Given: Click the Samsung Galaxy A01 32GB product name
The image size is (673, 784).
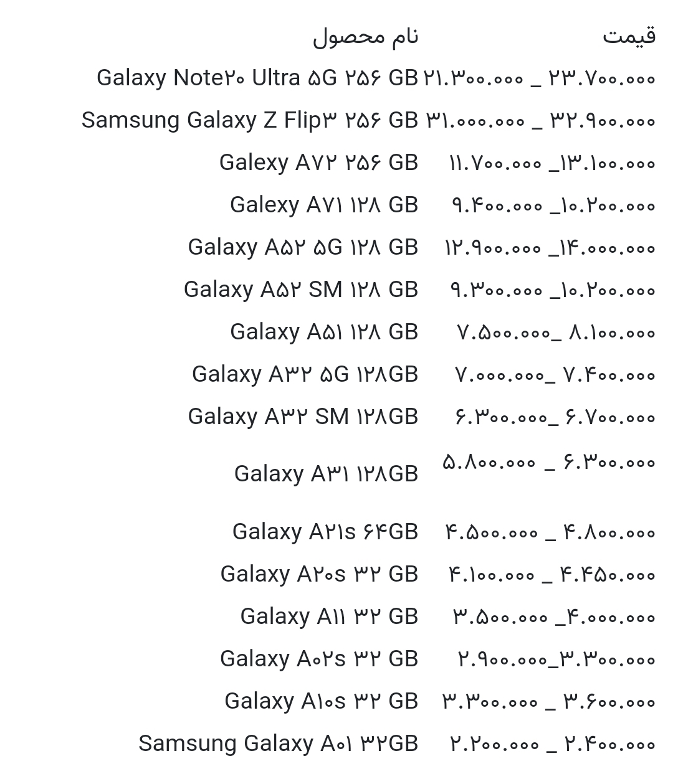Looking at the screenshot, I should pyautogui.click(x=278, y=744).
